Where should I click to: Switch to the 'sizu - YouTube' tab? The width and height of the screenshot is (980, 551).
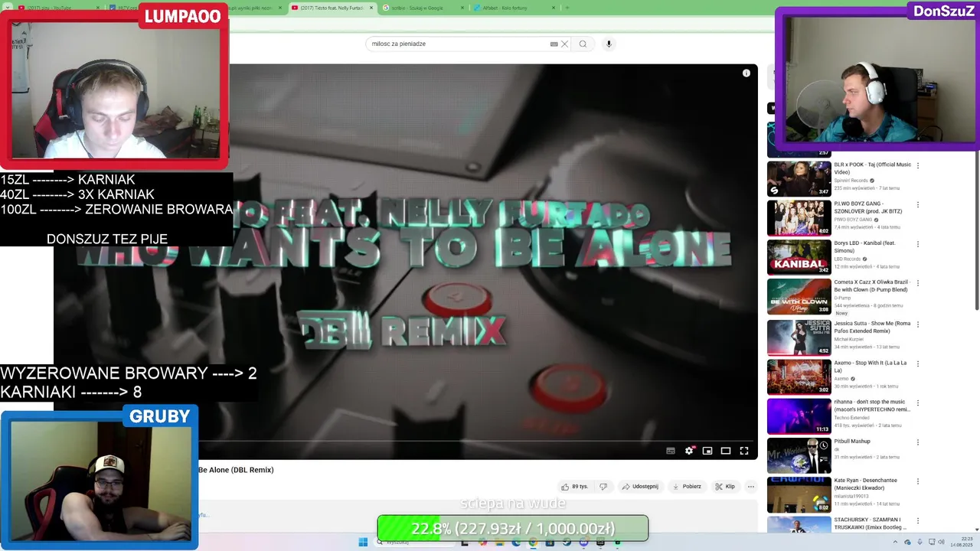click(x=58, y=8)
